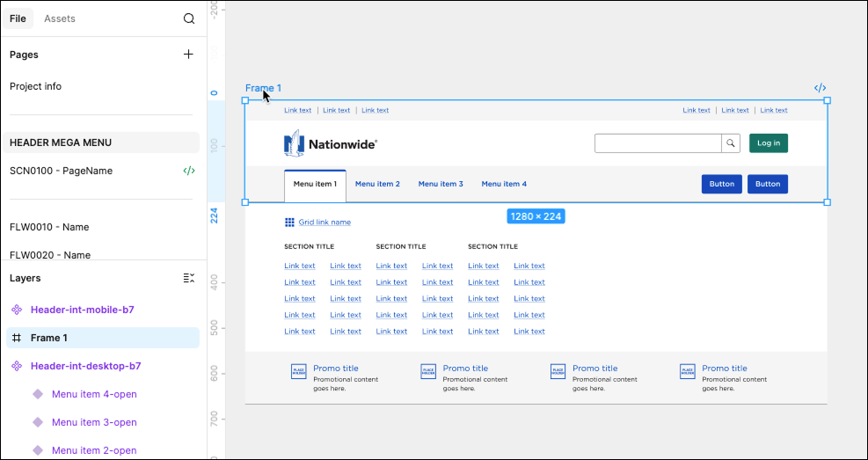868x460 pixels.
Task: Add a new page with the plus icon
Action: [188, 55]
